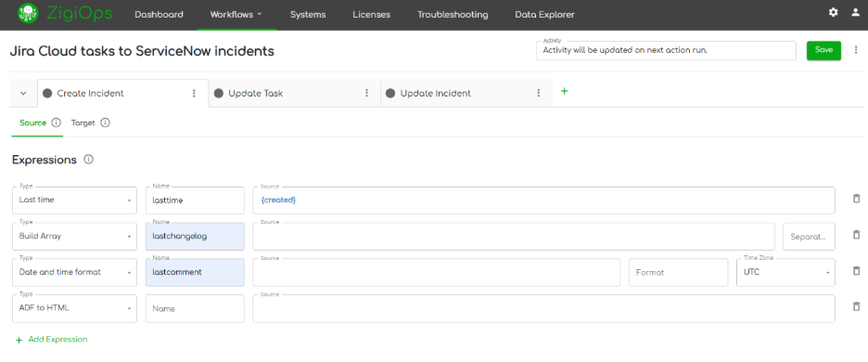This screenshot has height=362, width=868.
Task: Click the Separator field in Build Array row
Action: (809, 236)
